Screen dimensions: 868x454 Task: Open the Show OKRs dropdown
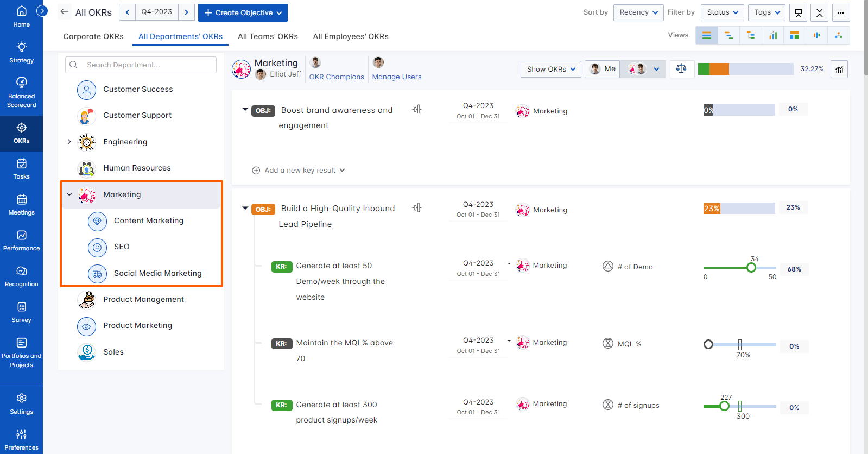551,69
